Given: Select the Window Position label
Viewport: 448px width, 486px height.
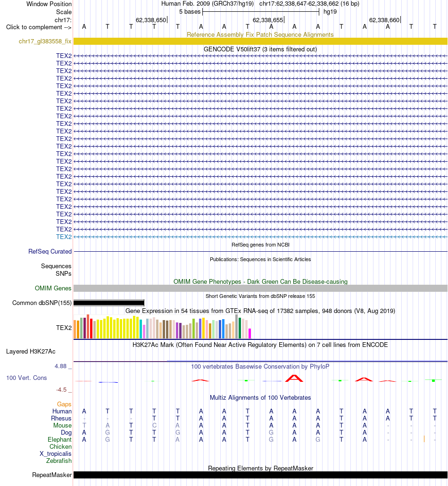Looking at the screenshot, I should click(x=49, y=4).
